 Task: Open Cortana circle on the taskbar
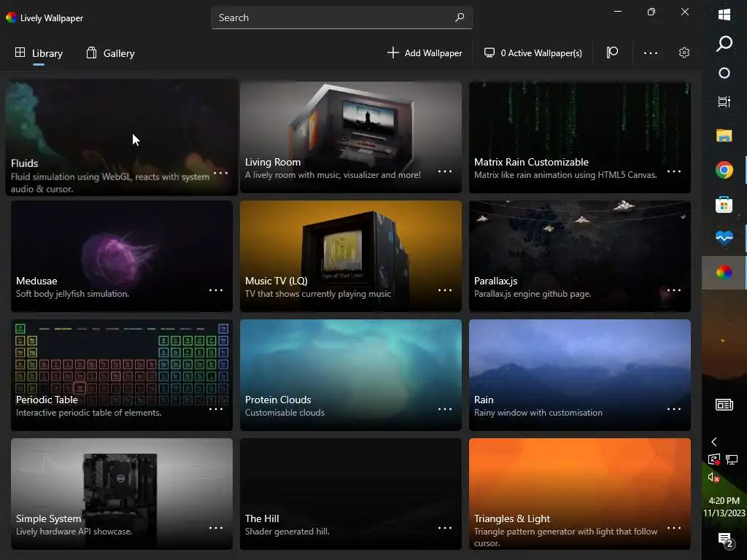(724, 73)
